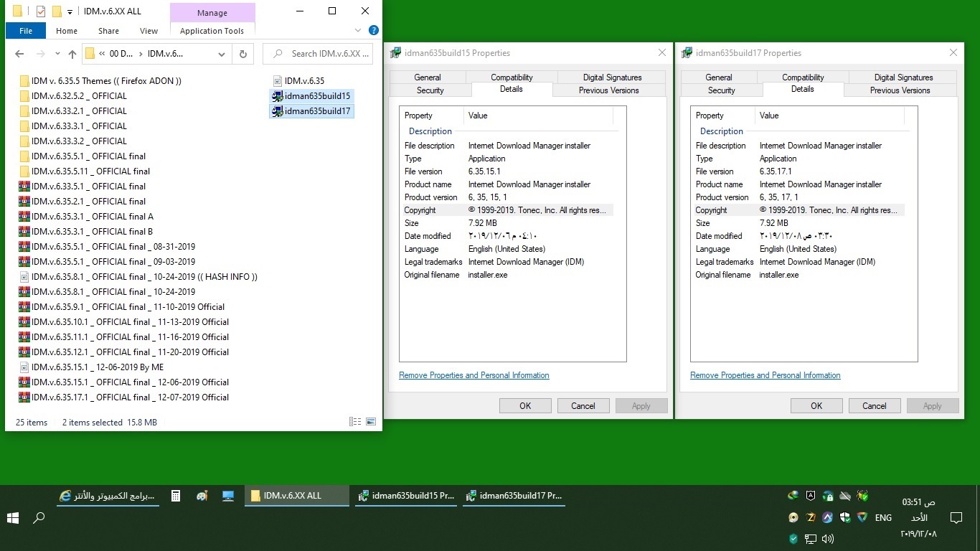Click Product version 6, 35, 17, 1 value
Viewport: 980px width, 551px height.
[778, 197]
